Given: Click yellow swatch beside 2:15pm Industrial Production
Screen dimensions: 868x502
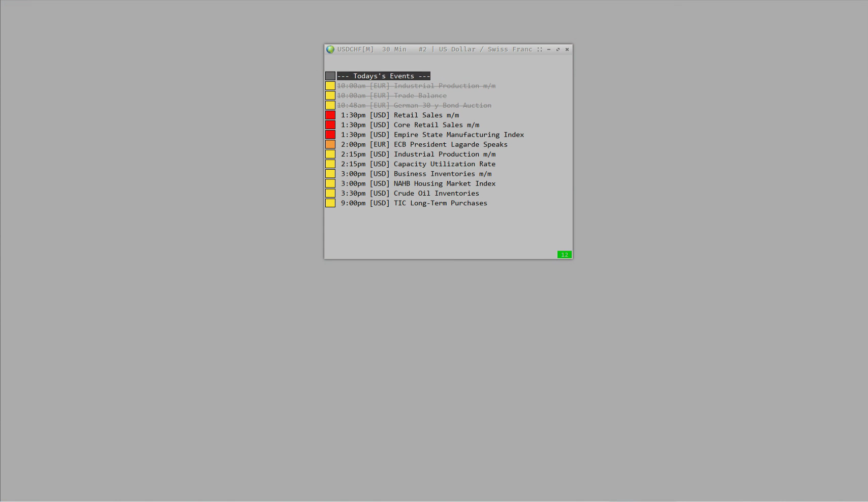Looking at the screenshot, I should (330, 154).
